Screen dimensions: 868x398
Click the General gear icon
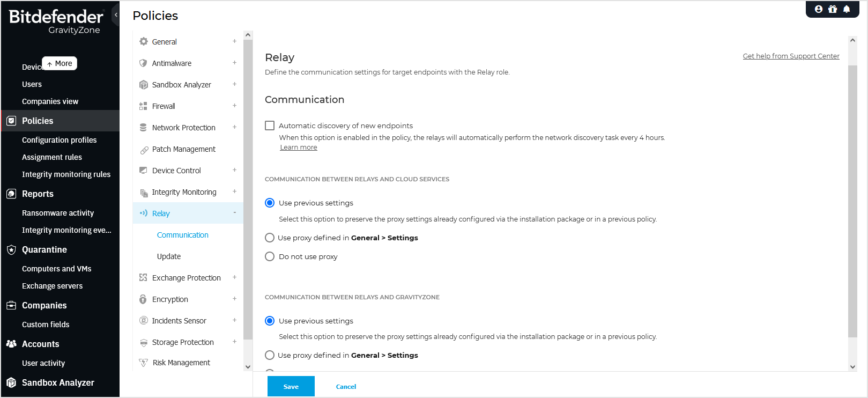point(143,41)
